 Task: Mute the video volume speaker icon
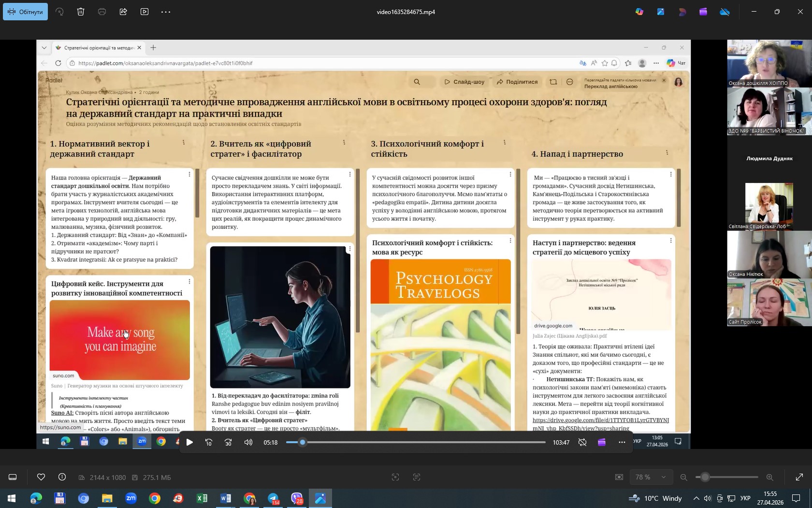click(248, 442)
